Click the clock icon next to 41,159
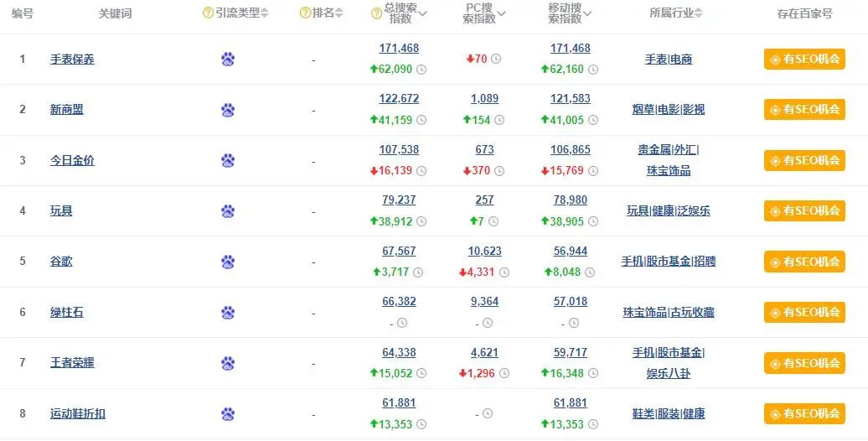Screen dimensions: 868x441 [x=421, y=120]
